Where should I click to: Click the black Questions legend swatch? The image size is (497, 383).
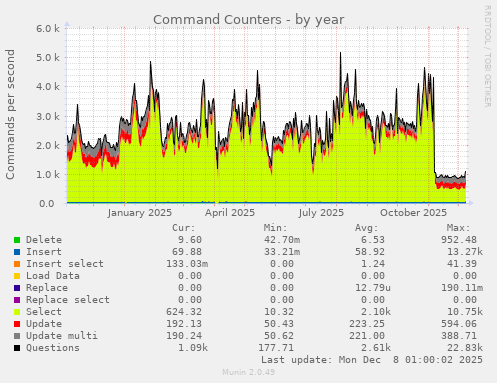[17, 348]
